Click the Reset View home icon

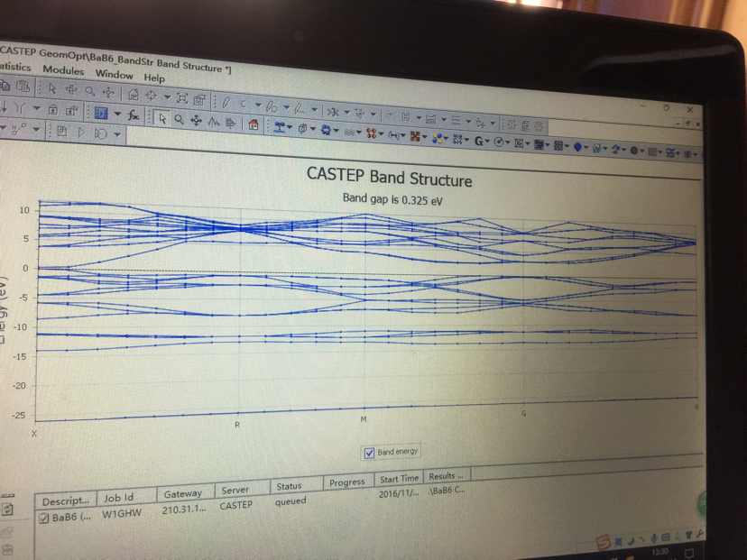133,95
